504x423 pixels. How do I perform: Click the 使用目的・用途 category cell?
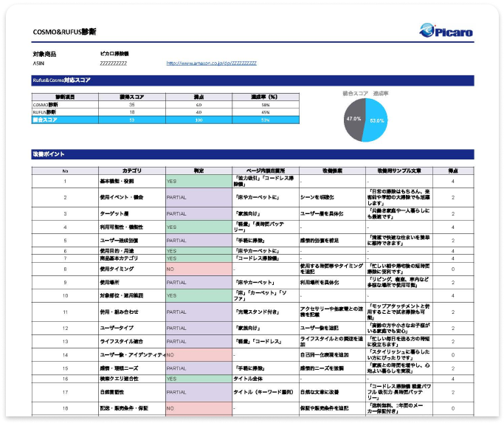tap(132, 250)
